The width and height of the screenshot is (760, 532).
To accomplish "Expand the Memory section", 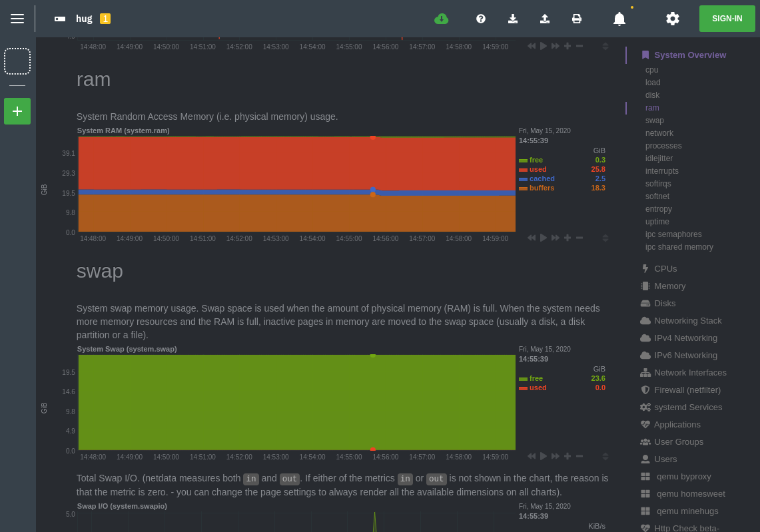I will 669,286.
